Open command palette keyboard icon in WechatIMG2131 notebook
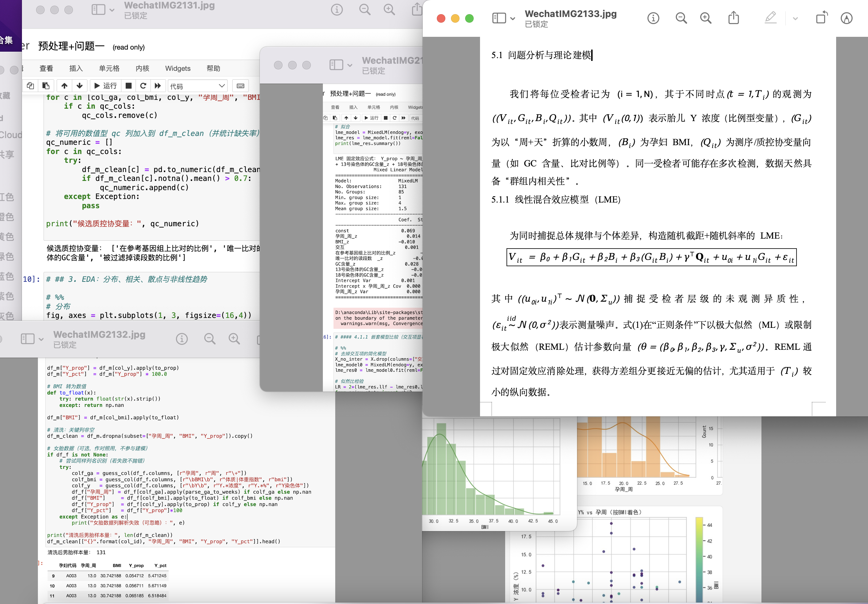This screenshot has width=868, height=604. tap(240, 86)
